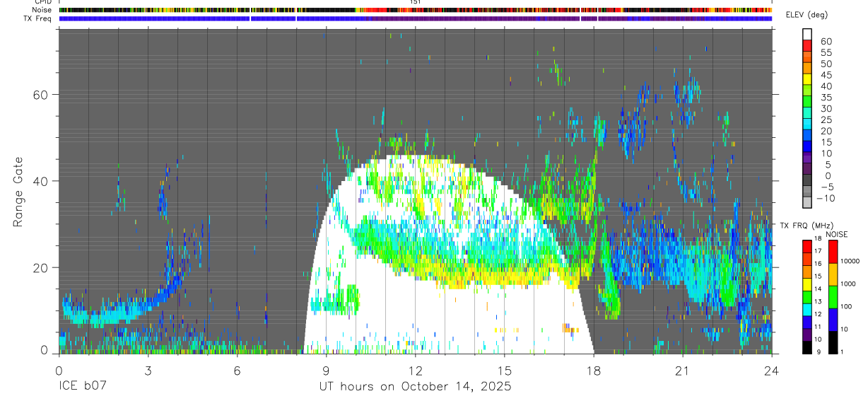868x401 pixels.
Task: Click the multicolored Noise strip above the plot
Action: [416, 10]
